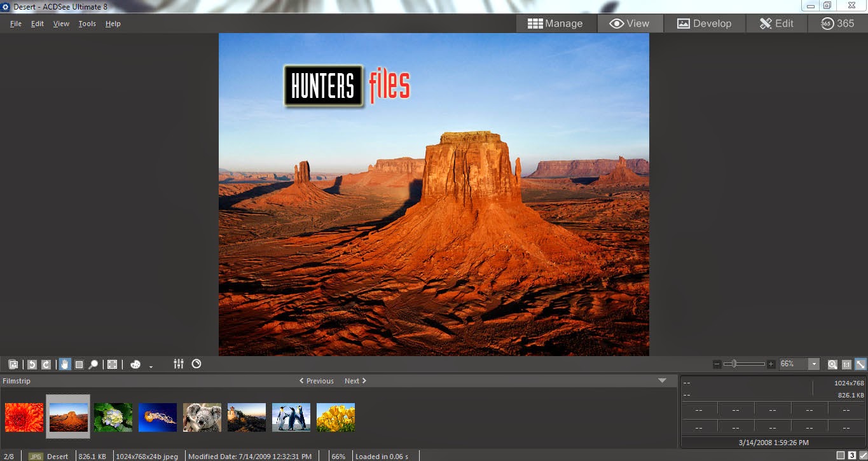The width and height of the screenshot is (868, 461).
Task: Open the 365 mode tab
Action: click(x=837, y=24)
